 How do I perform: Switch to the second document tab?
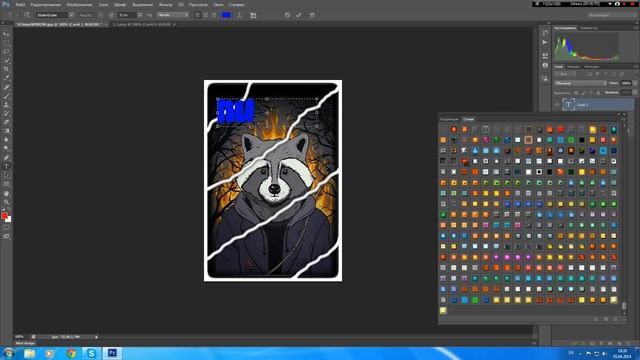[144, 24]
